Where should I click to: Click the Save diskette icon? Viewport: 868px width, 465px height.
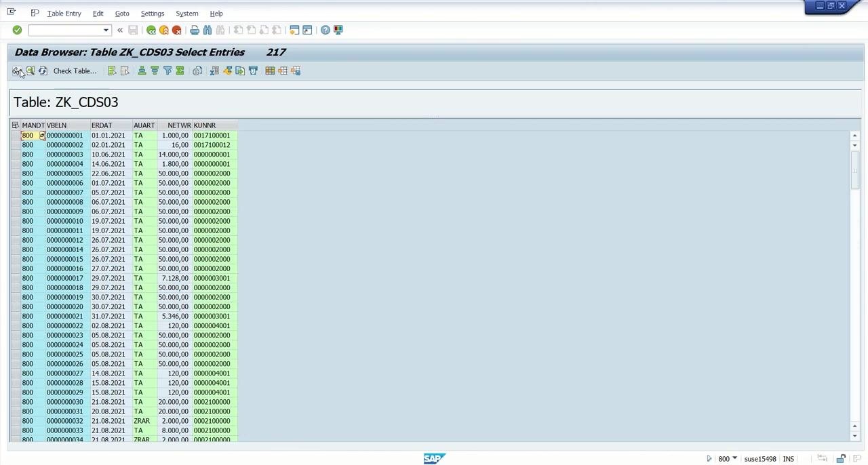point(133,30)
